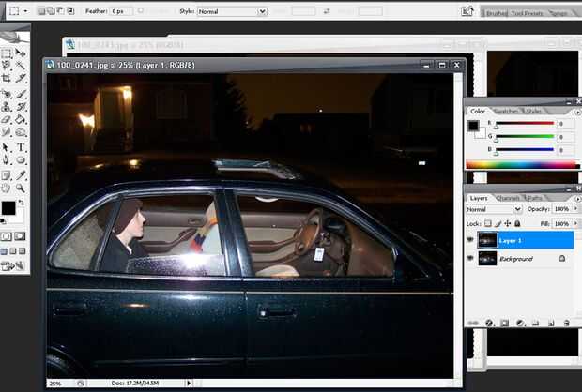This screenshot has width=582, height=392.
Task: Click the red R color slider
Action: [525, 123]
